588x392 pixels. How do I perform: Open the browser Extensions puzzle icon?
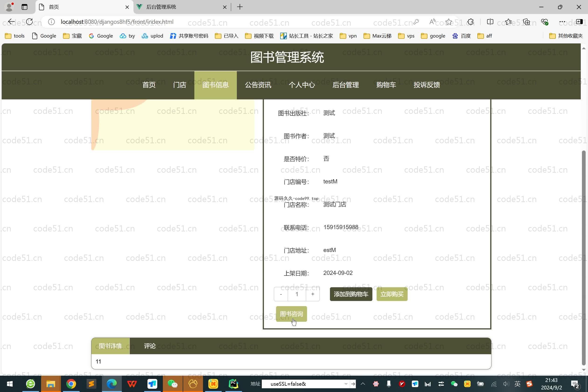coord(470,22)
